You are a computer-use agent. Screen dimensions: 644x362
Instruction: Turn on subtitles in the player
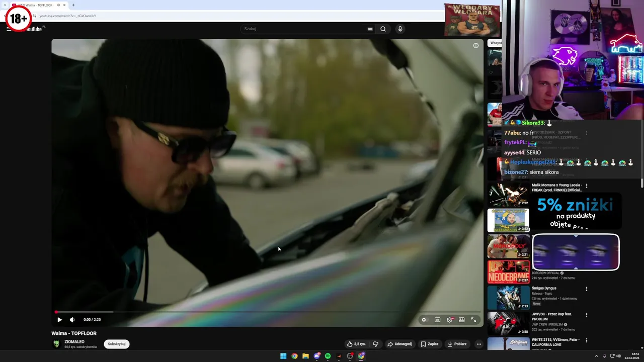click(437, 320)
